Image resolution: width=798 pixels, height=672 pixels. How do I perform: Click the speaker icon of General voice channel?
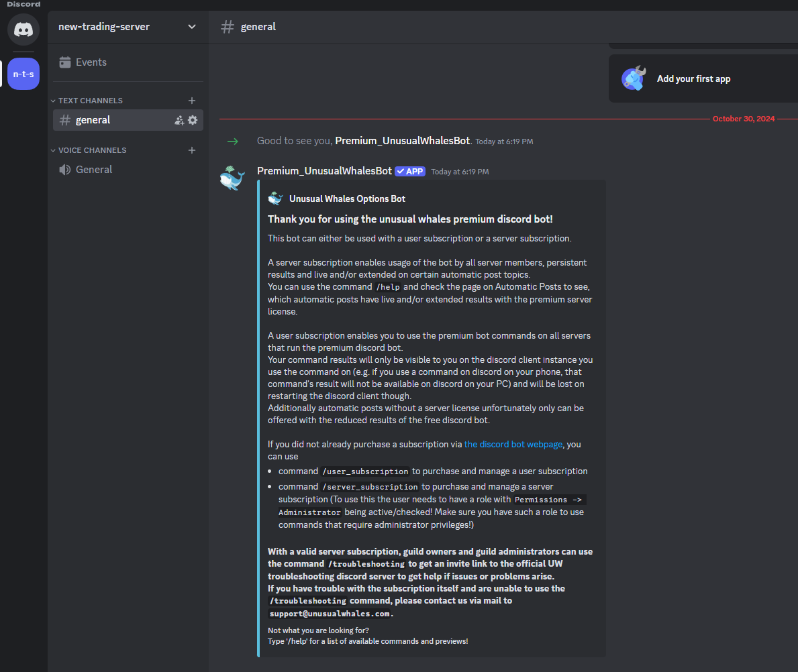point(64,170)
